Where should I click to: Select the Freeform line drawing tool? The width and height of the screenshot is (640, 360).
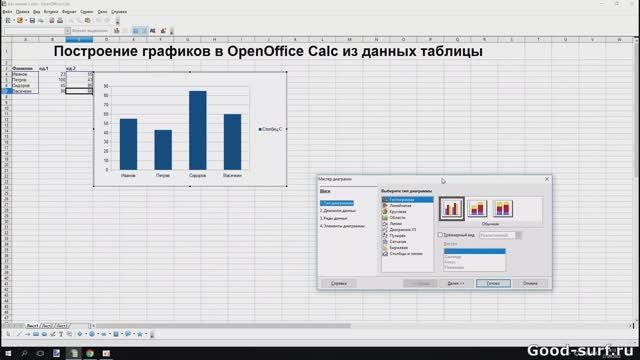[53, 334]
